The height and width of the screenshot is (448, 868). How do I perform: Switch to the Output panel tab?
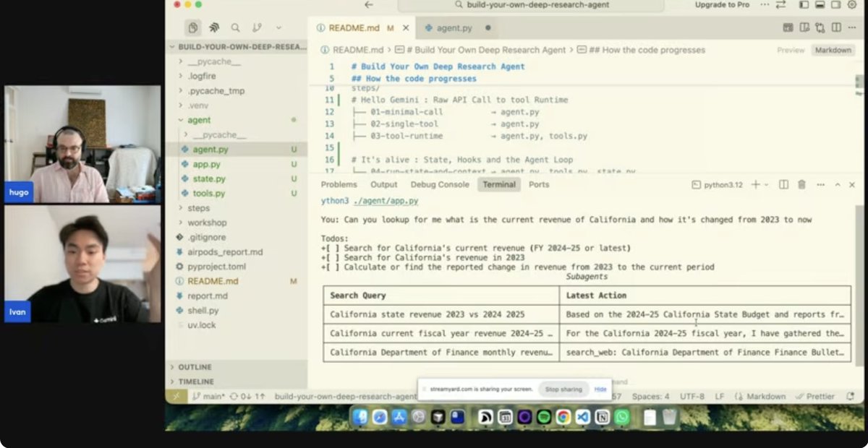click(384, 184)
